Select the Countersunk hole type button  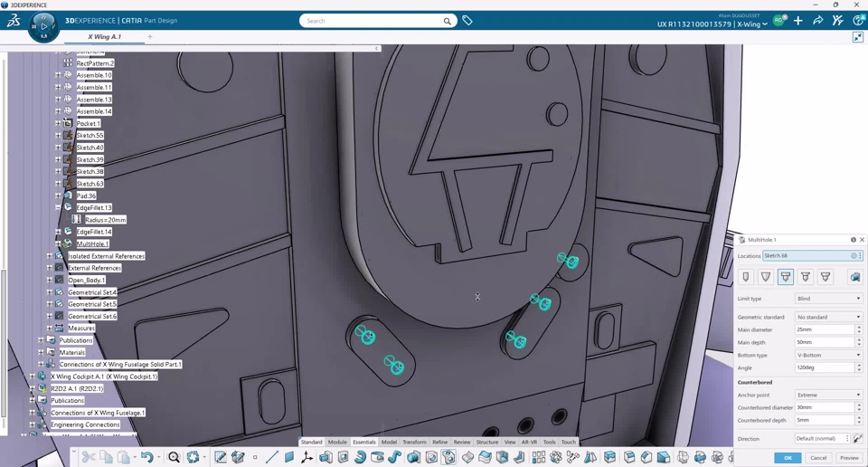[806, 276]
